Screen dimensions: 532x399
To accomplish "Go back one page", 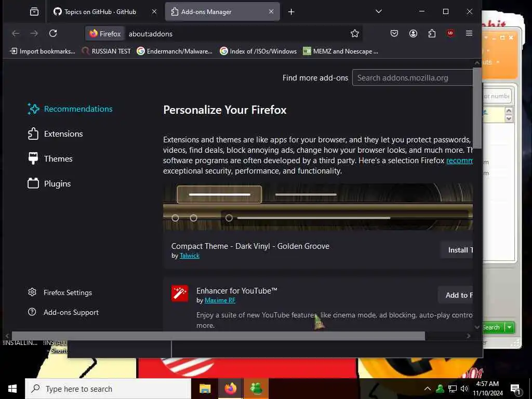I will click(16, 33).
